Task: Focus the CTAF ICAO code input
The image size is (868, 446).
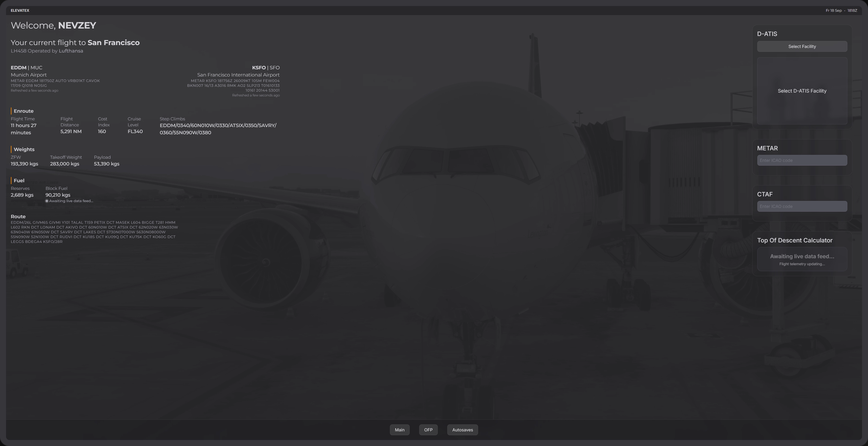Action: click(802, 206)
